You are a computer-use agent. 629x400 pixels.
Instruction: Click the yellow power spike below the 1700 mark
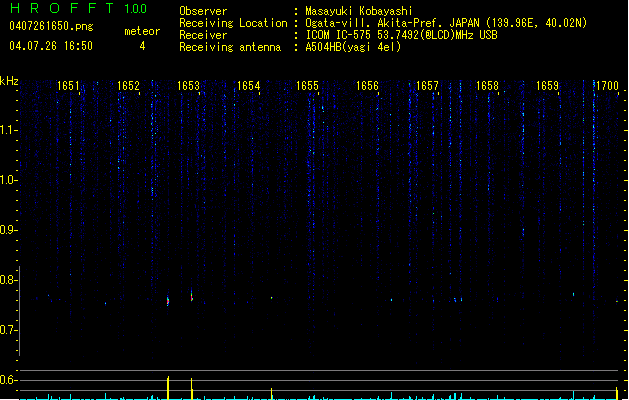[x=617, y=393]
